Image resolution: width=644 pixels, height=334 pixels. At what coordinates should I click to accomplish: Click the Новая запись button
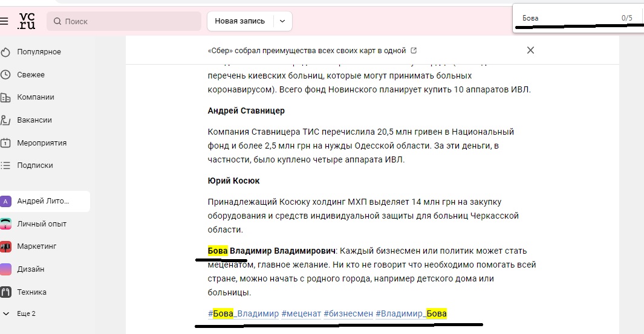240,21
